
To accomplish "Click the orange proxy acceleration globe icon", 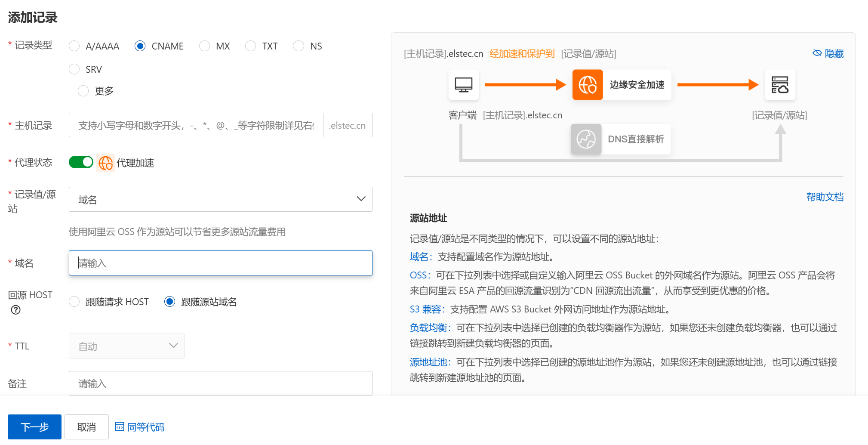I will click(x=105, y=163).
